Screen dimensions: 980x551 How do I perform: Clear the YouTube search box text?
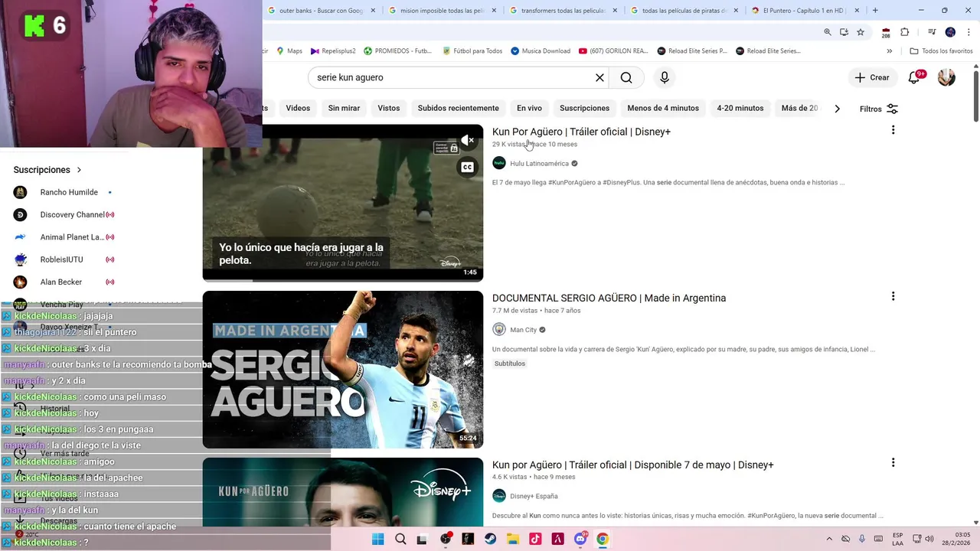599,77
